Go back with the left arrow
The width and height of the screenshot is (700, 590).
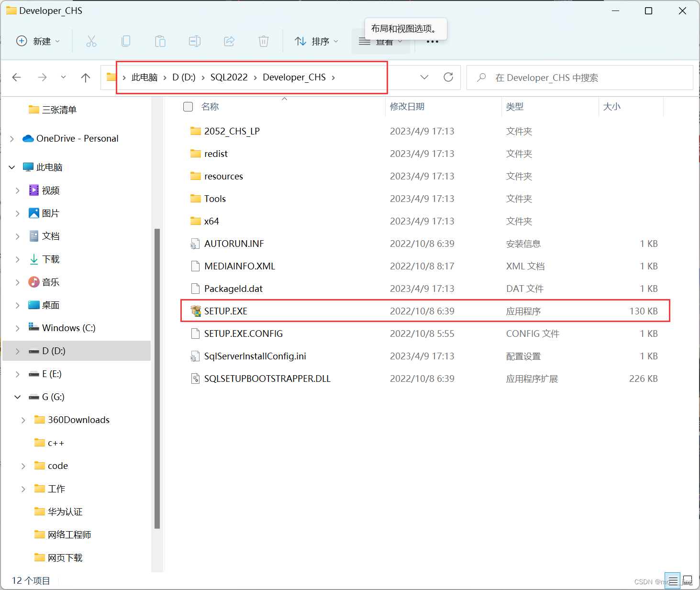point(17,77)
